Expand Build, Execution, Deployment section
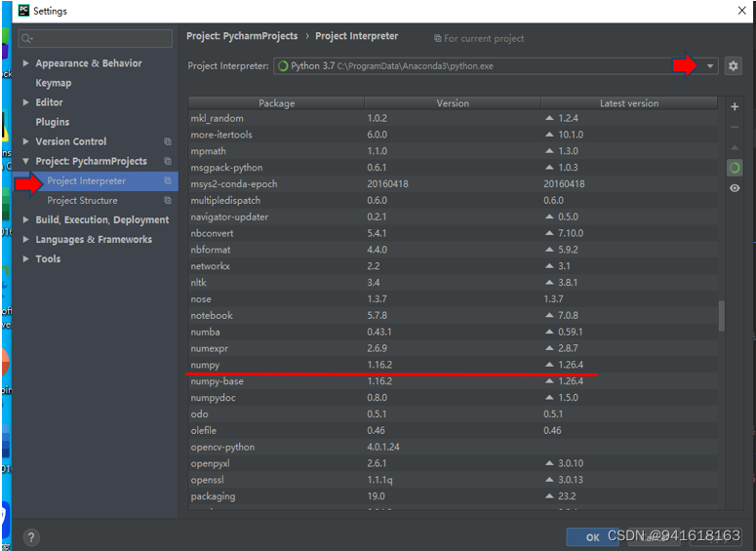756x551 pixels. [x=25, y=219]
